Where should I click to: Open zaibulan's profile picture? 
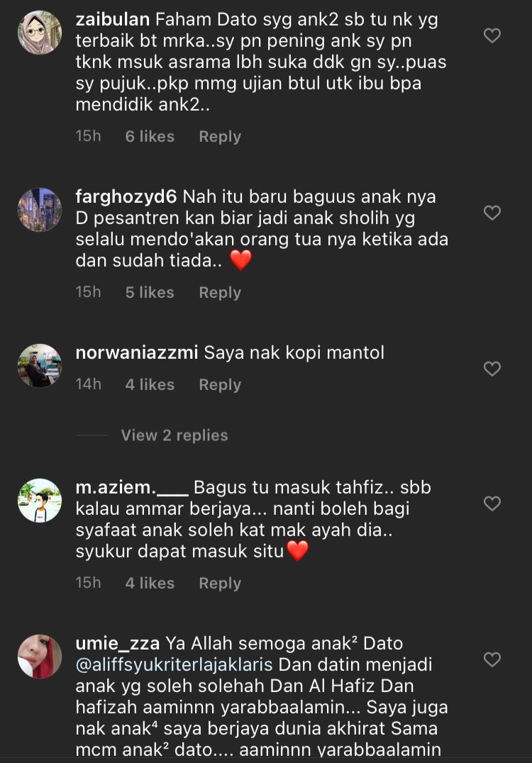coord(40,32)
